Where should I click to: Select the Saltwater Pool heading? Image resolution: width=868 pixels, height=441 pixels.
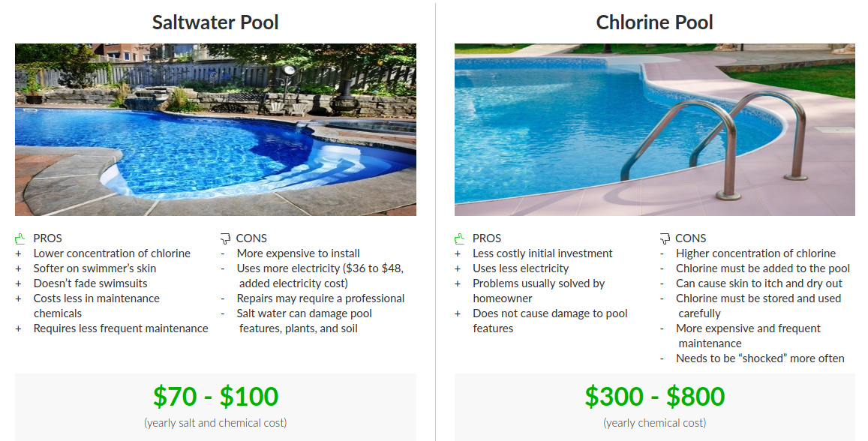[215, 22]
